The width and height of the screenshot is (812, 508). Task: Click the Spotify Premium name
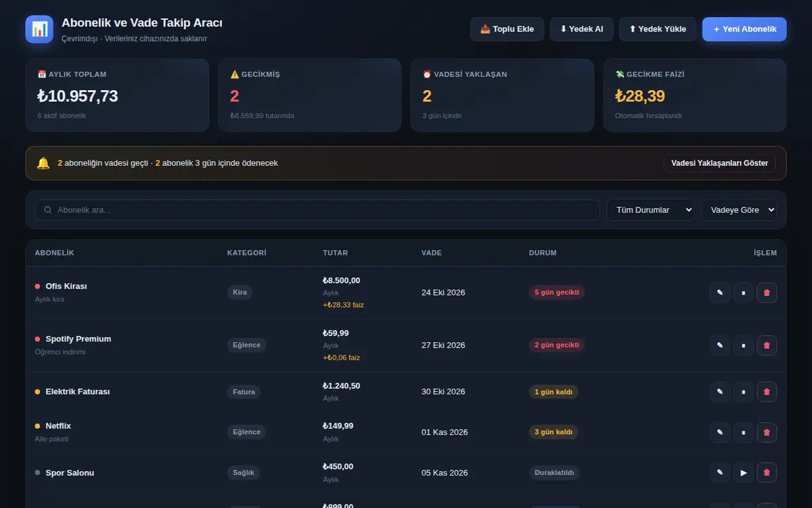pos(78,339)
